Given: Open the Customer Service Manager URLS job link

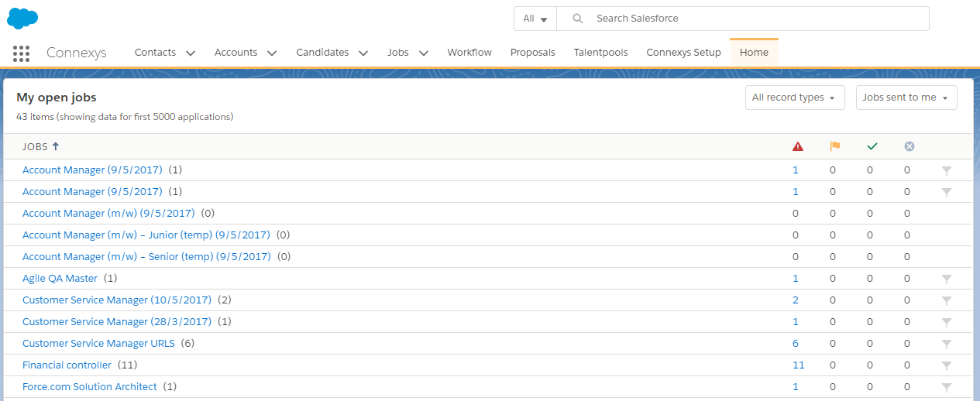Looking at the screenshot, I should [x=98, y=343].
